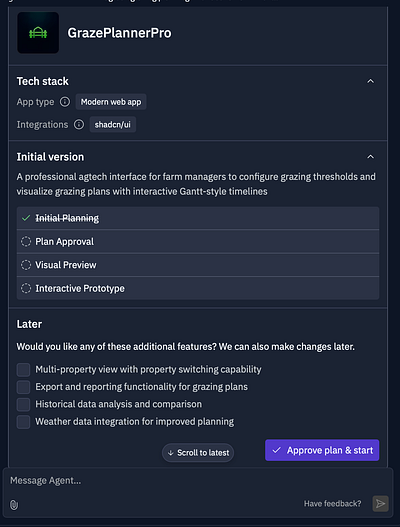The width and height of the screenshot is (400, 527).
Task: Select Weather data integration checkbox
Action: click(x=24, y=422)
